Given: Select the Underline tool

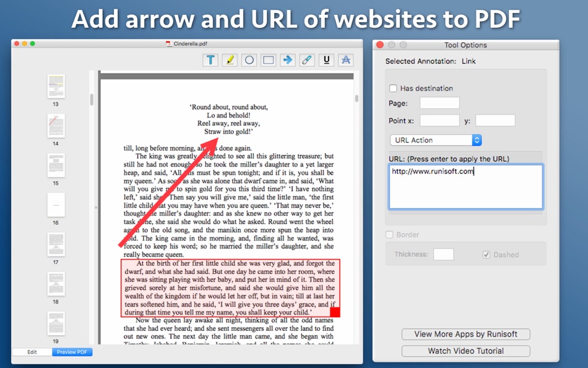Looking at the screenshot, I should coord(326,60).
